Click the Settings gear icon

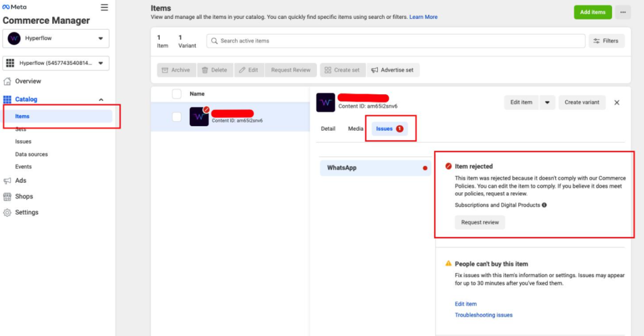[7, 212]
